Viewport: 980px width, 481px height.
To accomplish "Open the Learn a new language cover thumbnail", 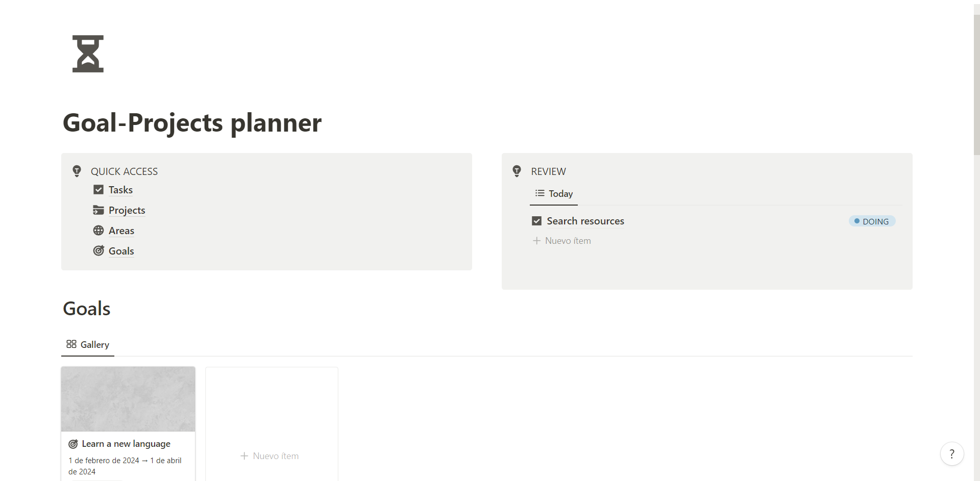I will [128, 399].
